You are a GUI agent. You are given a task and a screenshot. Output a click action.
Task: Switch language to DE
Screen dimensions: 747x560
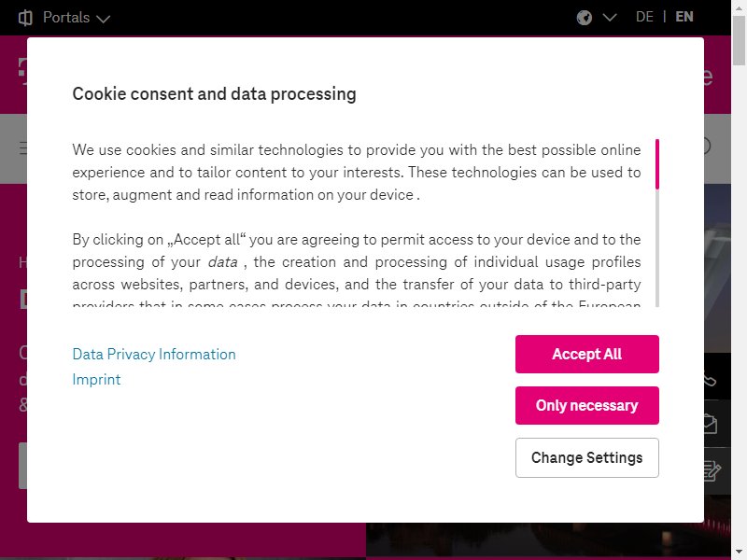click(644, 17)
